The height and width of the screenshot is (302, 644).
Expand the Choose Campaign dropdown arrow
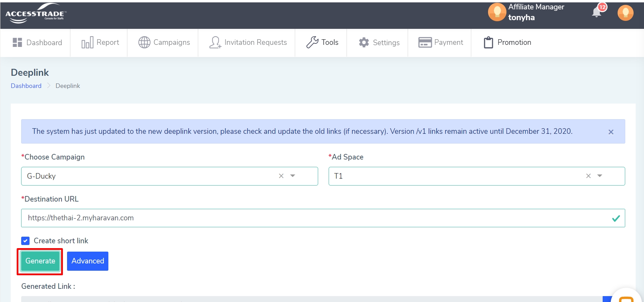coord(293,176)
